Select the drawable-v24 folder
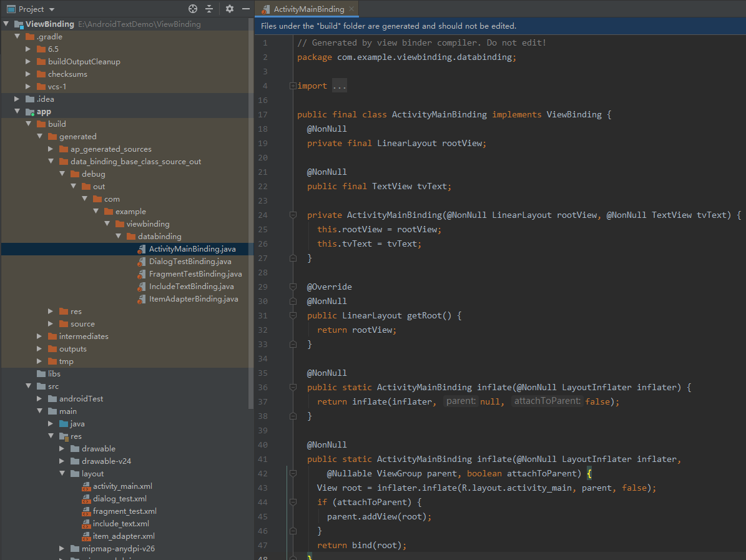This screenshot has width=746, height=560. 107,461
